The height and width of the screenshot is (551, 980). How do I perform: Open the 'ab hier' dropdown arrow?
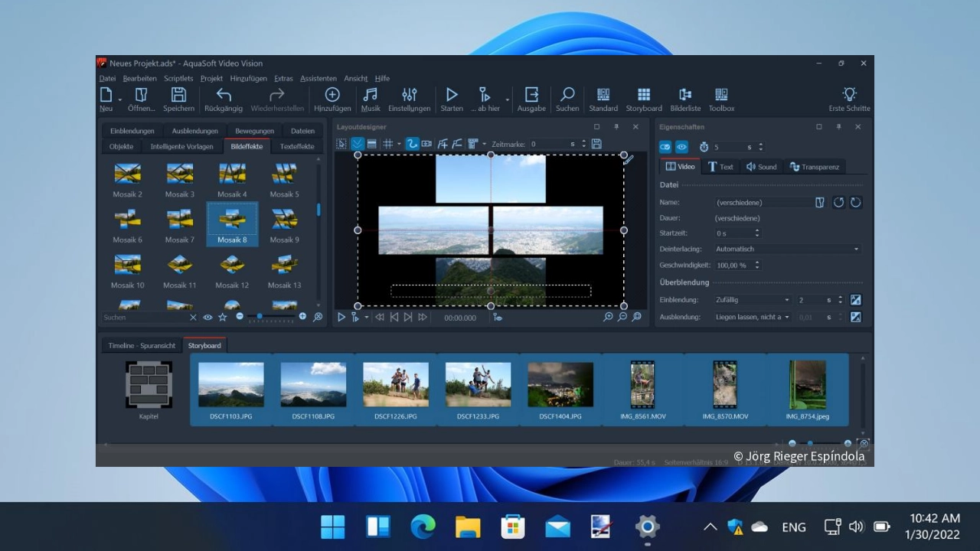(x=507, y=99)
